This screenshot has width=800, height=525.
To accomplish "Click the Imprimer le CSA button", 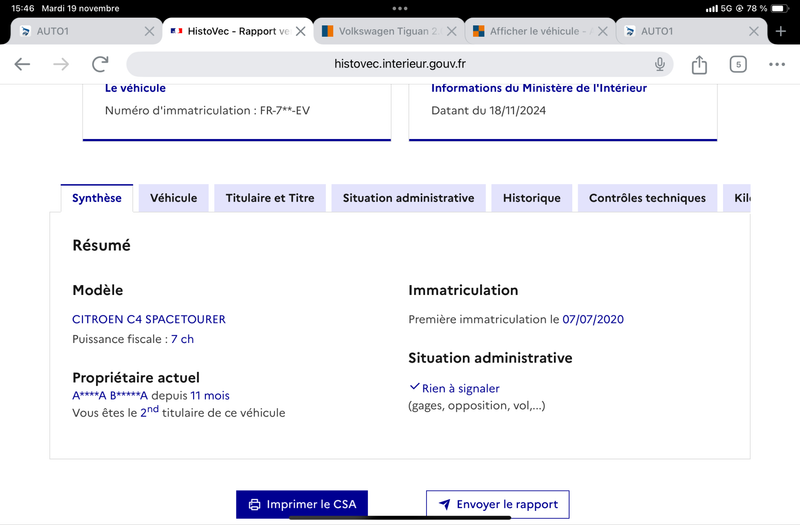I will 302,505.
